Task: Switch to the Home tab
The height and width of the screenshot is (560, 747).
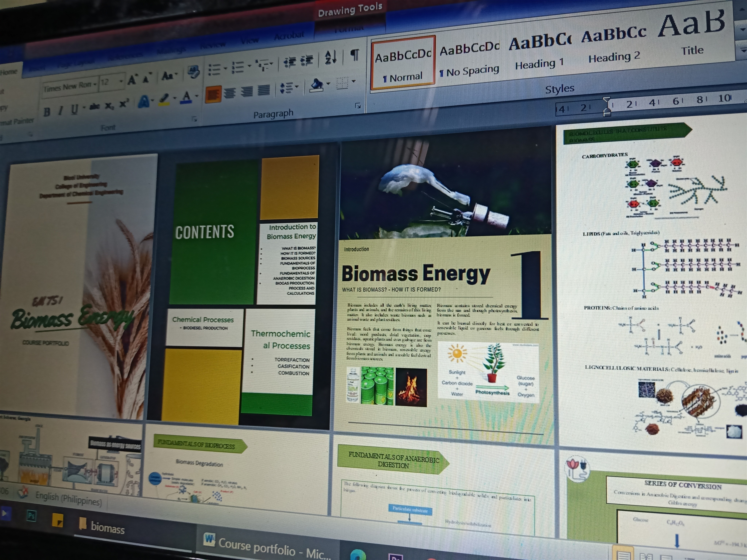Action: tap(9, 72)
